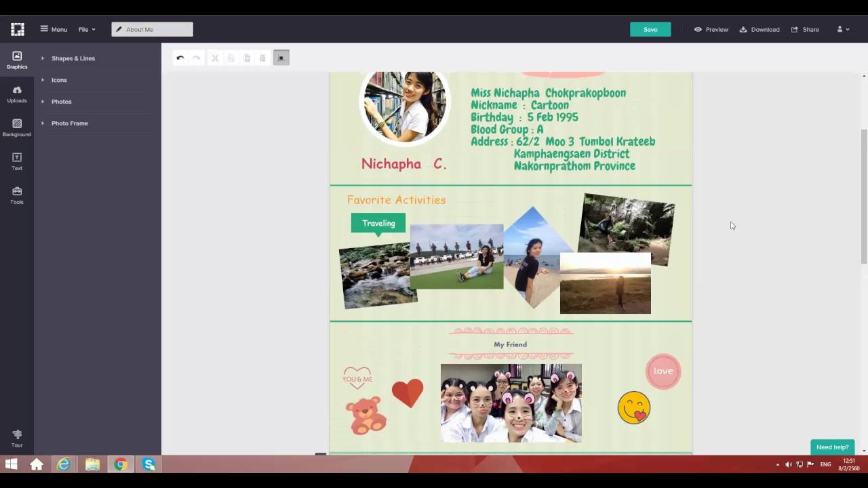Screen dimensions: 868x488
Task: Select the Background sidebar tab
Action: coord(17,128)
